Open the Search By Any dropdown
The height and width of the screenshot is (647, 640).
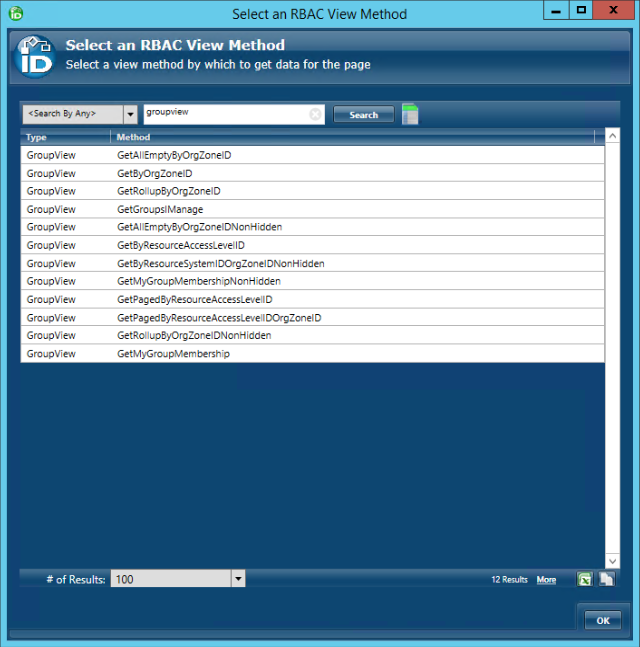pos(130,114)
